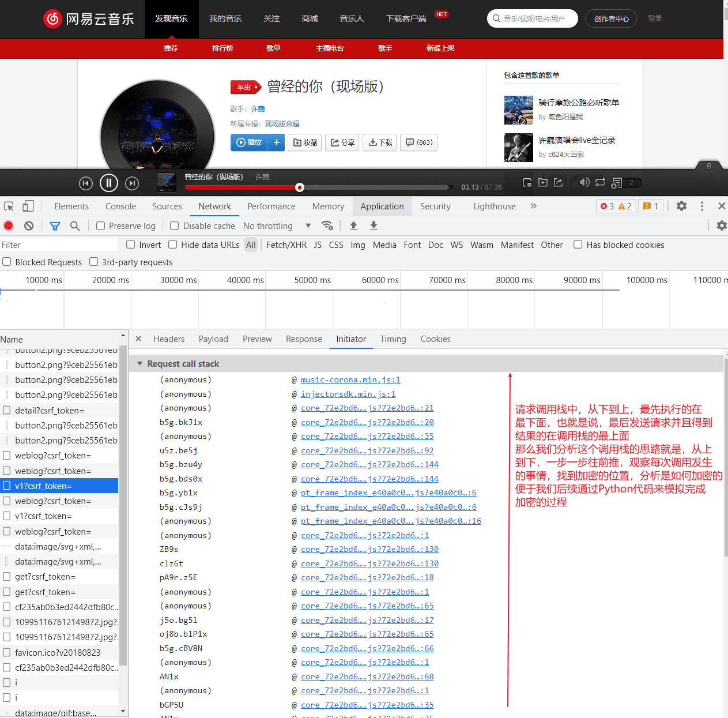This screenshot has height=718, width=728.
Task: Click the picture-in-picture icon in player bar
Action: tap(527, 182)
